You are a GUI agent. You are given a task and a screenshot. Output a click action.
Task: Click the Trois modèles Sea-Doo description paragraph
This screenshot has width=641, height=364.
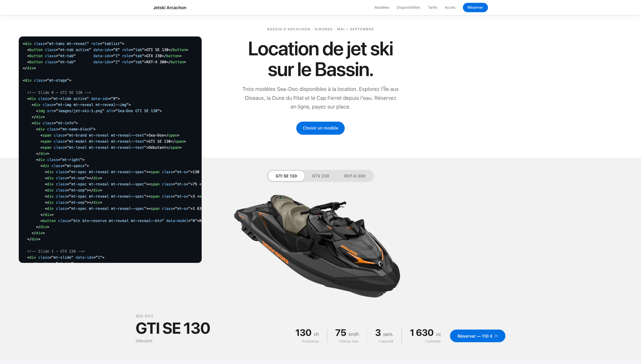(x=320, y=98)
